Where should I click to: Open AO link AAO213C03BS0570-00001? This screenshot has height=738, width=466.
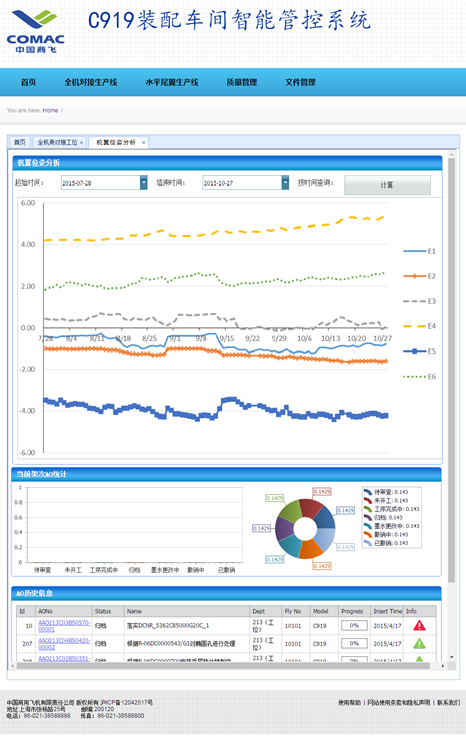[64, 626]
